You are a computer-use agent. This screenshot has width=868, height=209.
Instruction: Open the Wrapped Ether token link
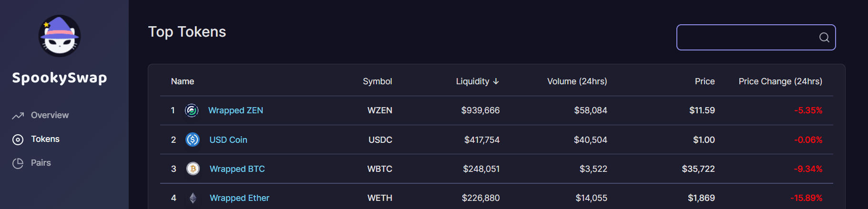239,198
